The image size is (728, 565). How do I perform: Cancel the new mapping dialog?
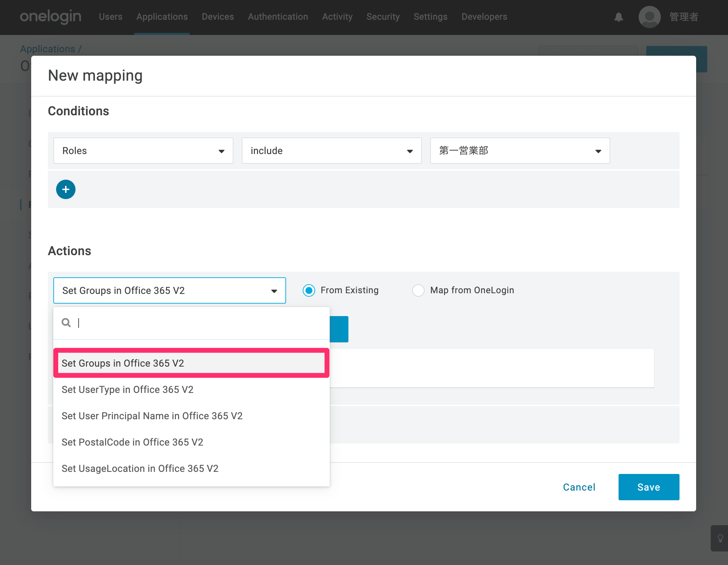(579, 487)
